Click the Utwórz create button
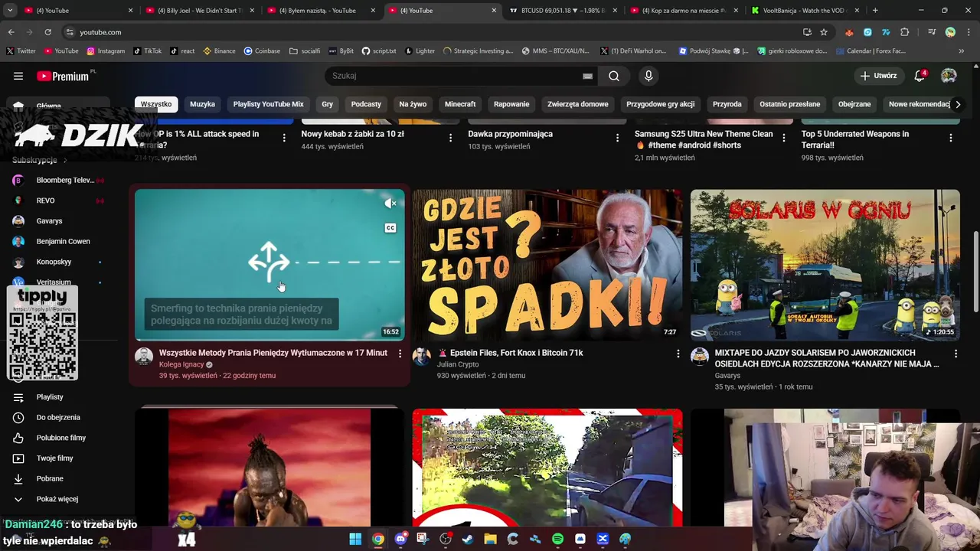The height and width of the screenshot is (551, 980). (x=878, y=76)
